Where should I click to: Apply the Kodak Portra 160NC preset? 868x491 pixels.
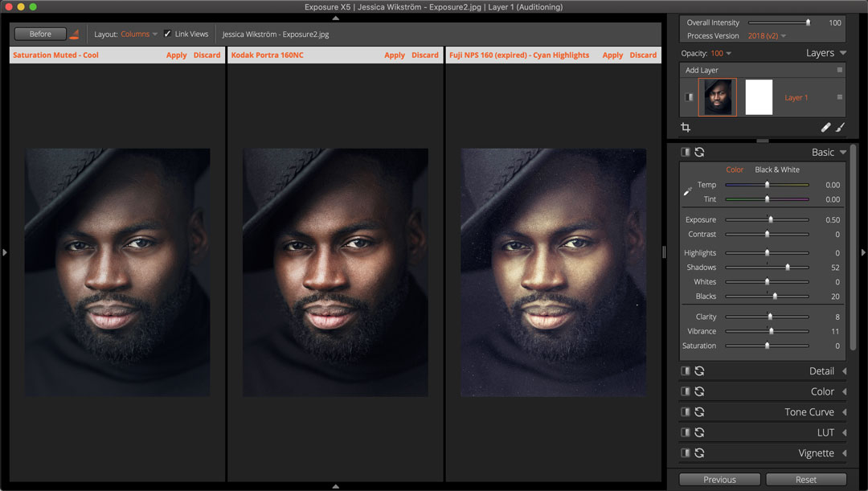pos(395,55)
